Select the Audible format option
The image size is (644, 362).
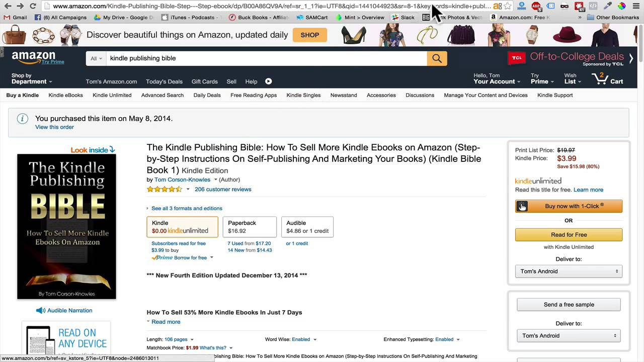tap(307, 227)
